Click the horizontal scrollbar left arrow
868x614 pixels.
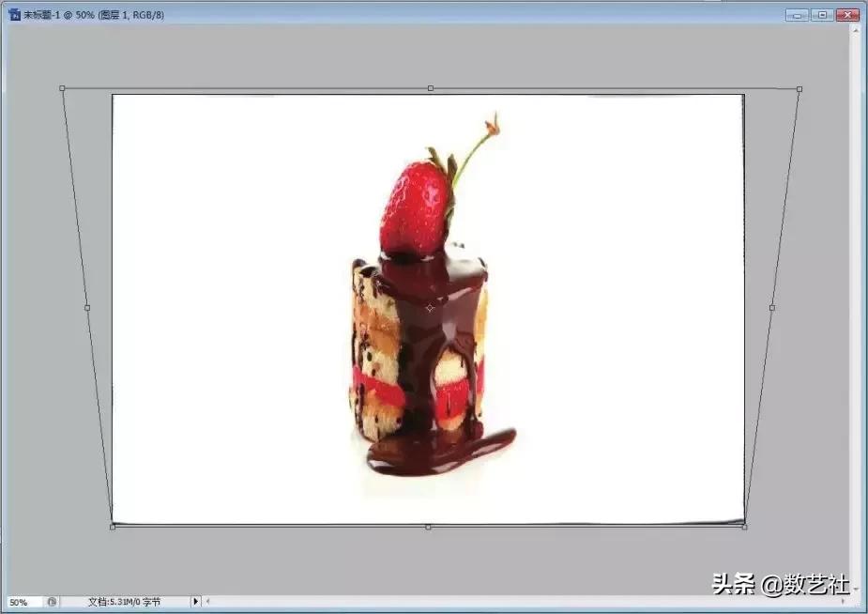point(208,601)
